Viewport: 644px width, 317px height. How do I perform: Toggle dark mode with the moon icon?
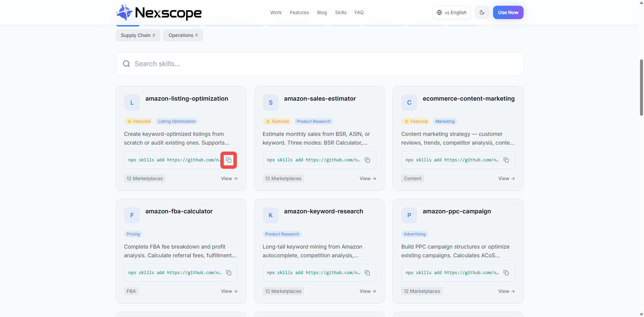[x=482, y=12]
